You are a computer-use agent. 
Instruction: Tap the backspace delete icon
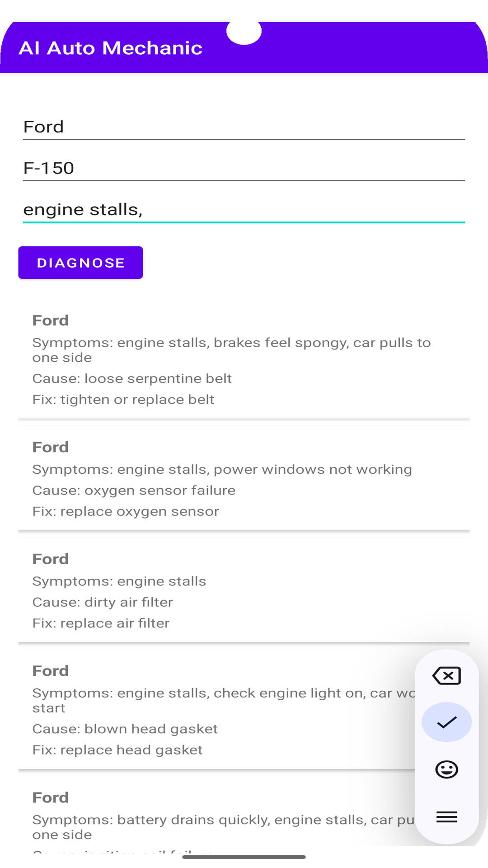click(446, 676)
